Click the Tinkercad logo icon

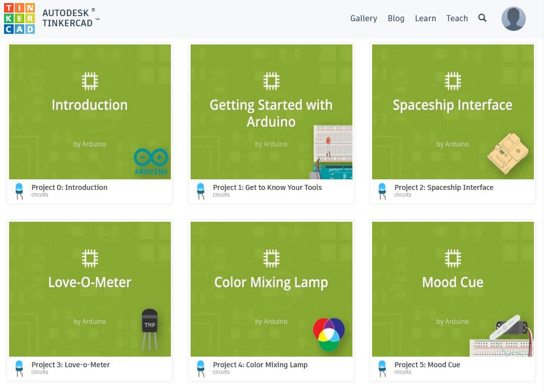click(19, 18)
